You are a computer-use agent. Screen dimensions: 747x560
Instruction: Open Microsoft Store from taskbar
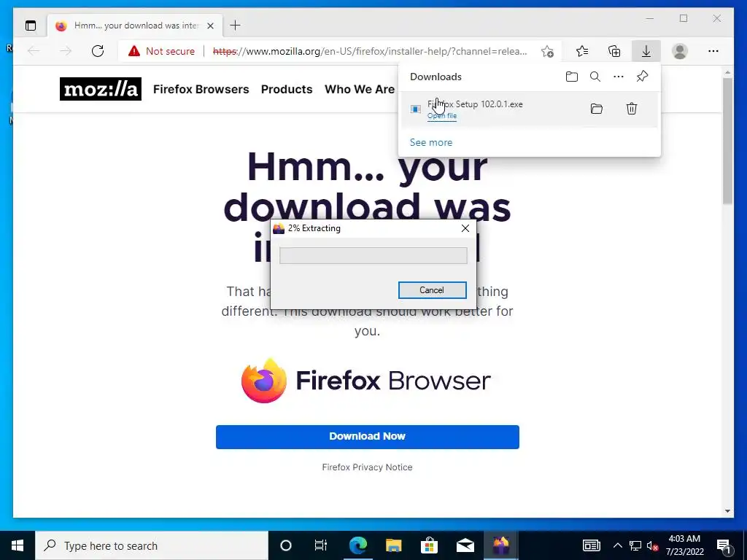click(x=429, y=545)
